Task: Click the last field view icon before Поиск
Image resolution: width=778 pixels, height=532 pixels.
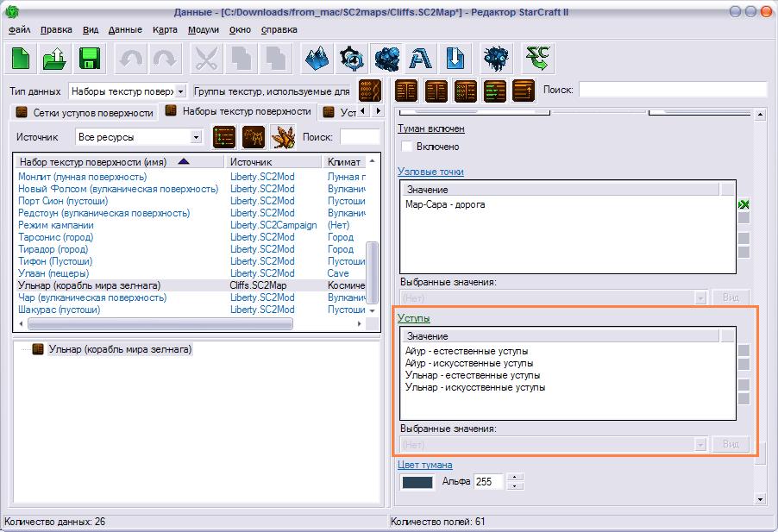Action: [x=524, y=91]
